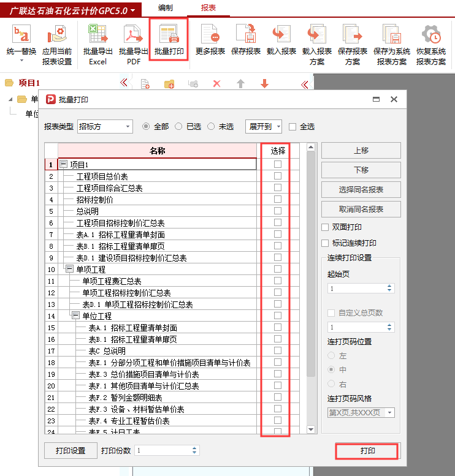This screenshot has width=455, height=476.
Task: Click the 批量打印 dialog logo icon
Action: click(x=51, y=99)
